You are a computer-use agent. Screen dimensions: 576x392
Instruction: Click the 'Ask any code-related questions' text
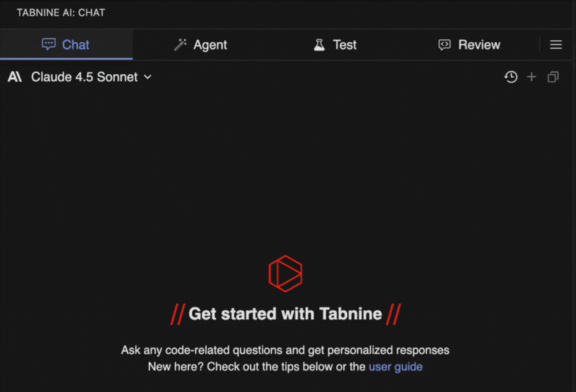(x=285, y=350)
